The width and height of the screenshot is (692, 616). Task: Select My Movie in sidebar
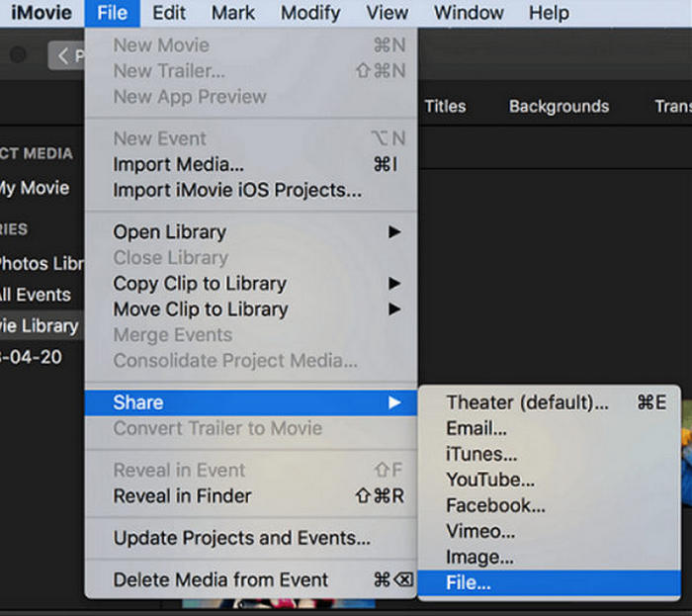click(35, 188)
